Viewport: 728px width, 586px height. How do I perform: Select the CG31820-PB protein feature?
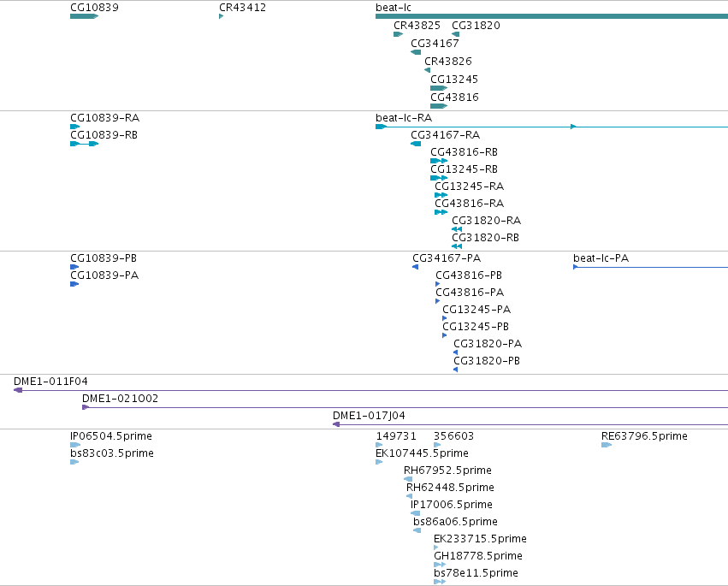[455, 370]
